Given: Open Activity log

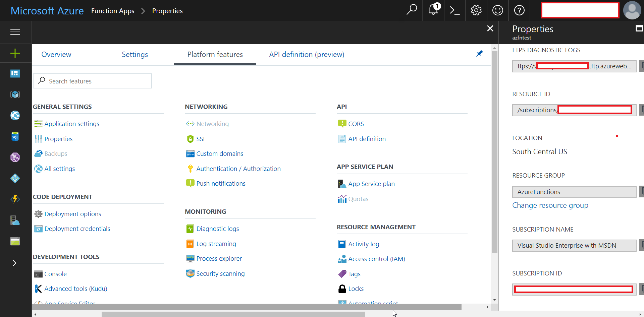Looking at the screenshot, I should (x=364, y=244).
